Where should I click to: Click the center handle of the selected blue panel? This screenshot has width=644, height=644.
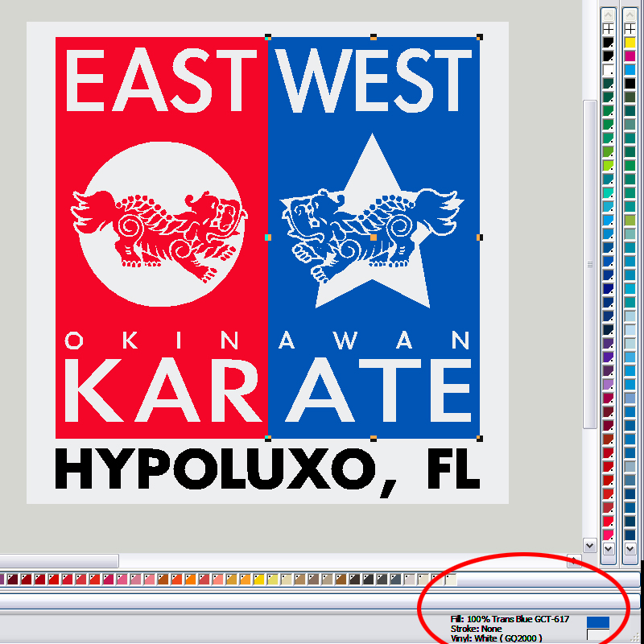click(x=374, y=237)
